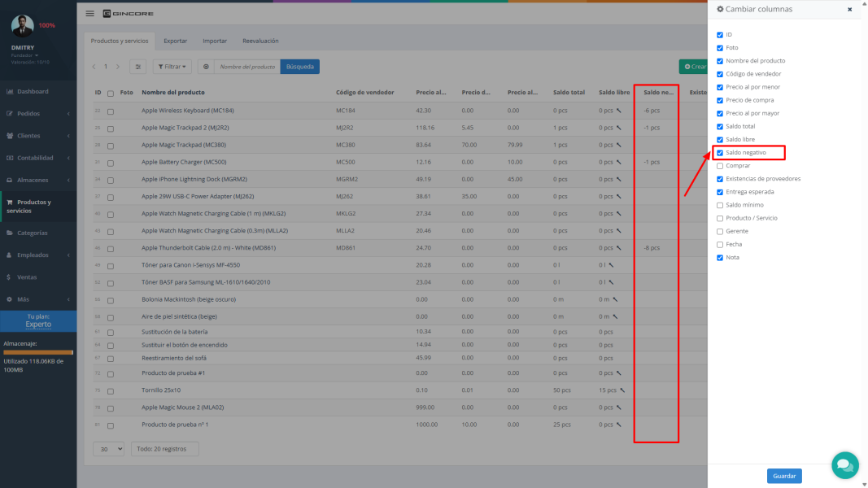
Task: Uncheck the Nota column checkbox
Action: point(720,258)
